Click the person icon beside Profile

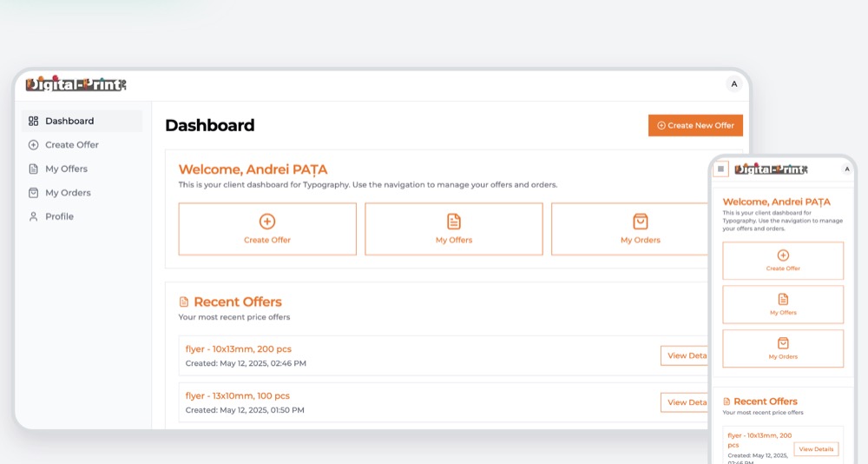coord(33,216)
